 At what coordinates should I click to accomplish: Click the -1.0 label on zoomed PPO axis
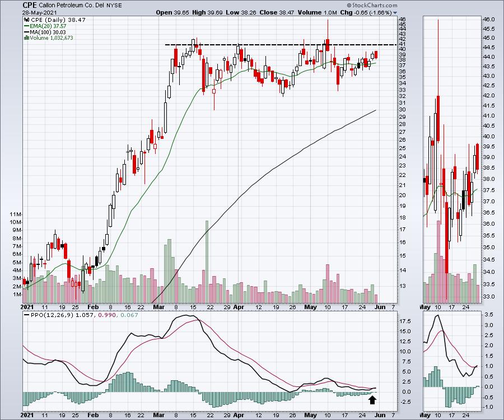tap(488, 407)
